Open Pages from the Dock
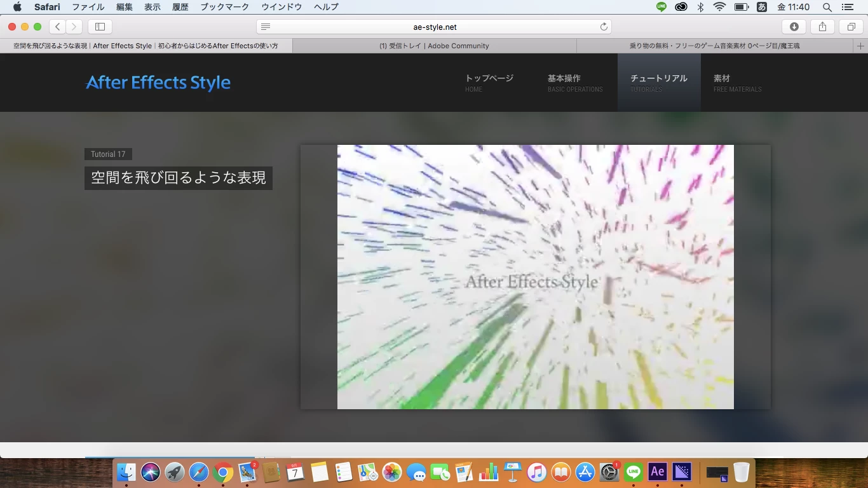This screenshot has width=868, height=488. coord(465,472)
